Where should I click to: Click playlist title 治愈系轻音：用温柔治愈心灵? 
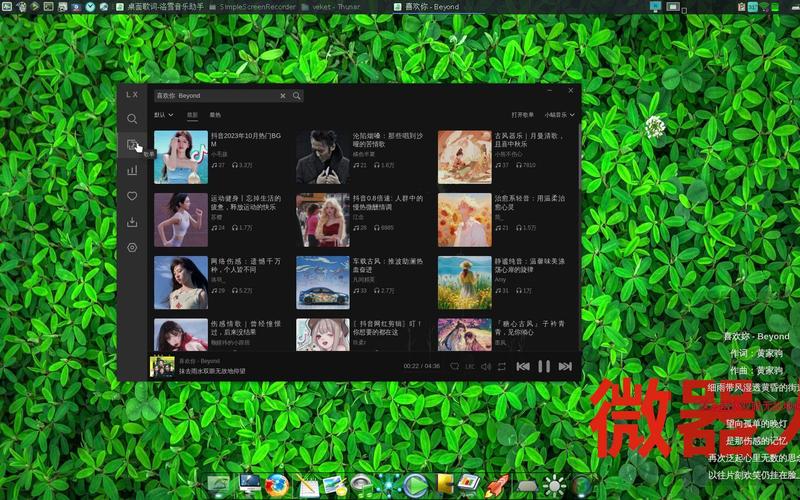(x=530, y=203)
